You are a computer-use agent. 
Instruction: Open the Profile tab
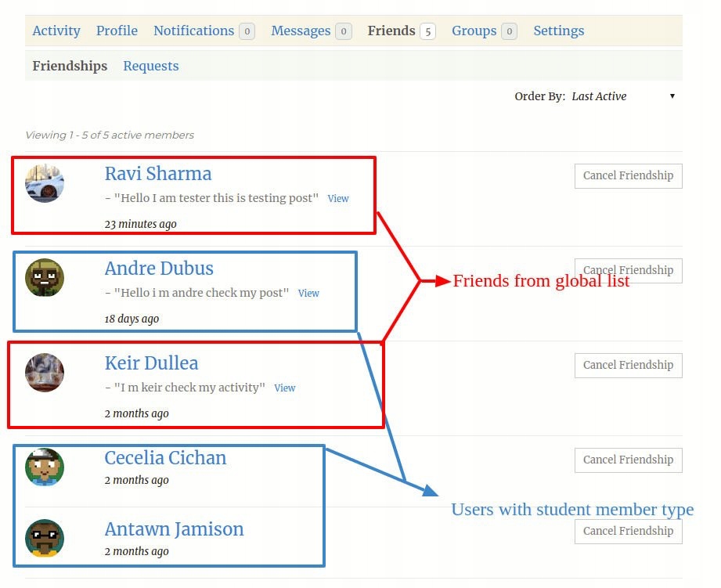[x=117, y=31]
